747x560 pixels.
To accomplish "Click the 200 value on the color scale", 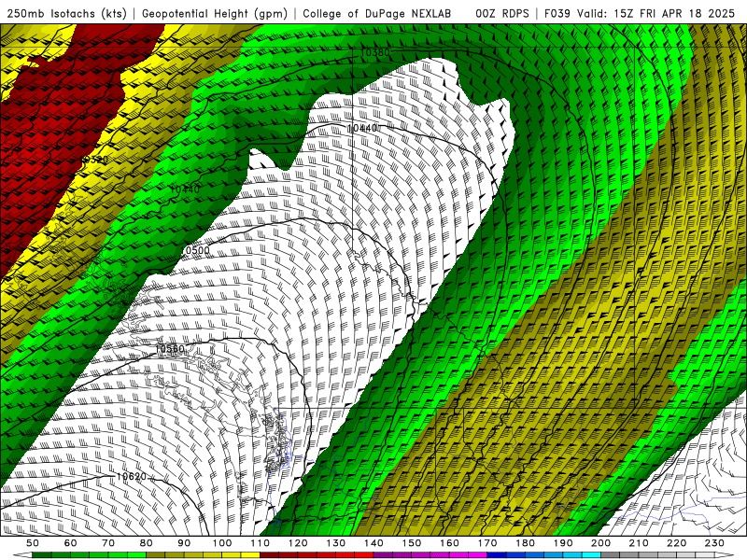I will 600,543.
